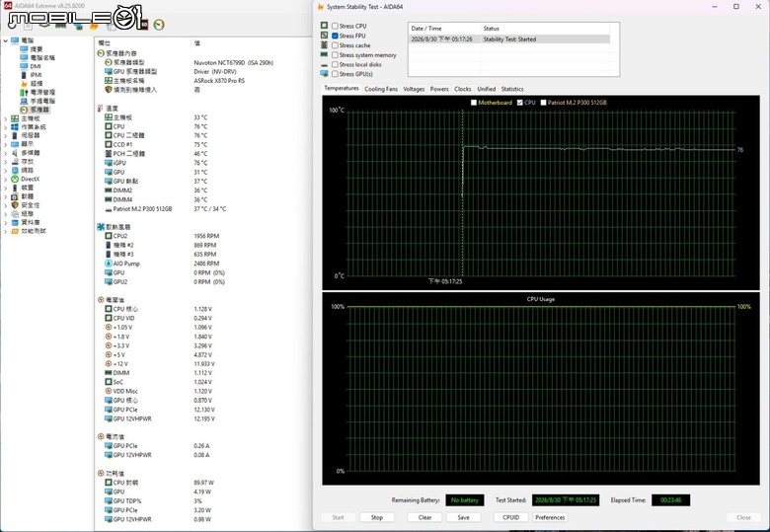Expand the 存放 tree node
This screenshot has height=532, width=770.
tap(5, 162)
